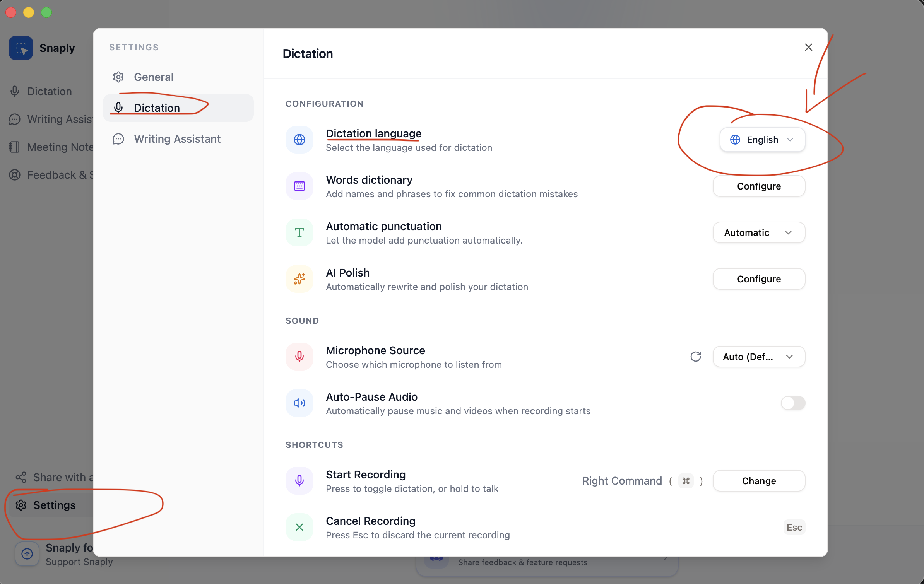This screenshot has height=584, width=924.
Task: Change the Start Recording shortcut
Action: (758, 481)
